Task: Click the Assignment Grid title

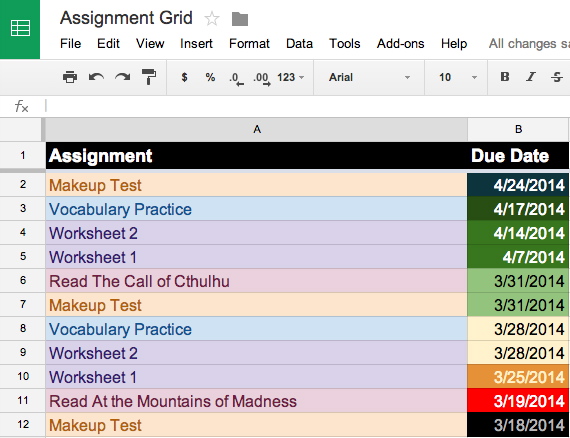Action: 126,18
